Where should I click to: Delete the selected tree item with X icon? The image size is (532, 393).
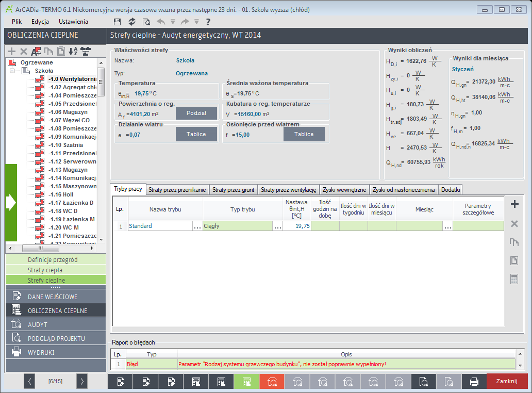click(23, 51)
